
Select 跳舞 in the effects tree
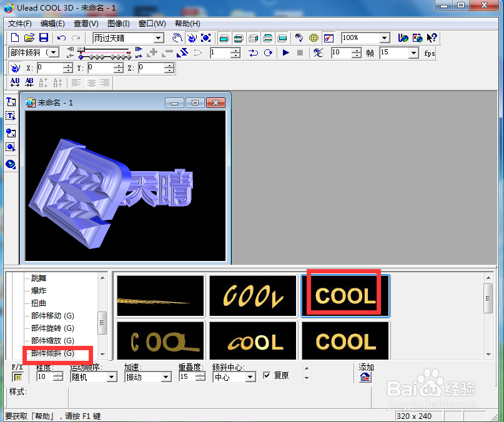click(x=39, y=278)
